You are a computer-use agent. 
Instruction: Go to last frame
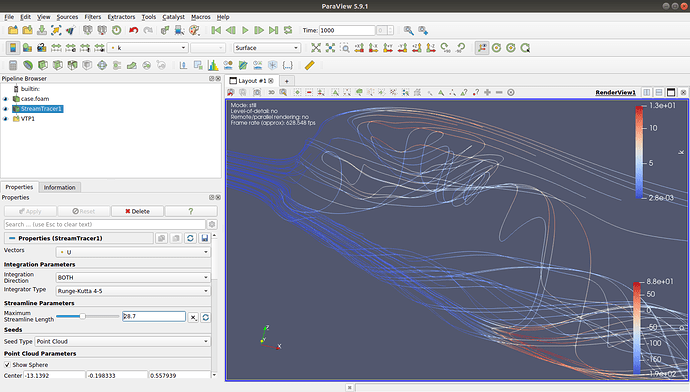pos(273,30)
